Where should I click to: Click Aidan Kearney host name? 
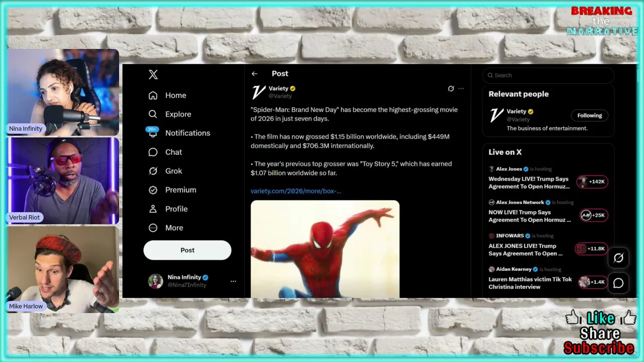[x=514, y=269]
